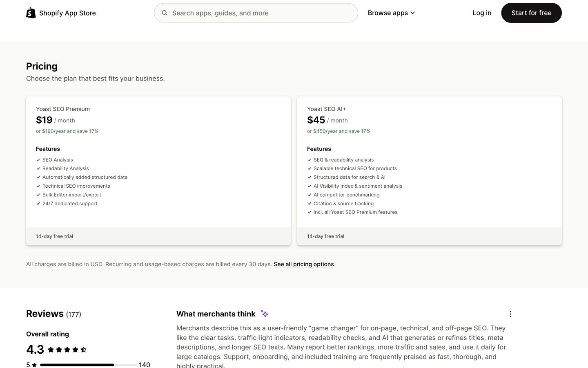Click the Premium plan's 14-day free trial footer
The image size is (588, 368).
(158, 236)
